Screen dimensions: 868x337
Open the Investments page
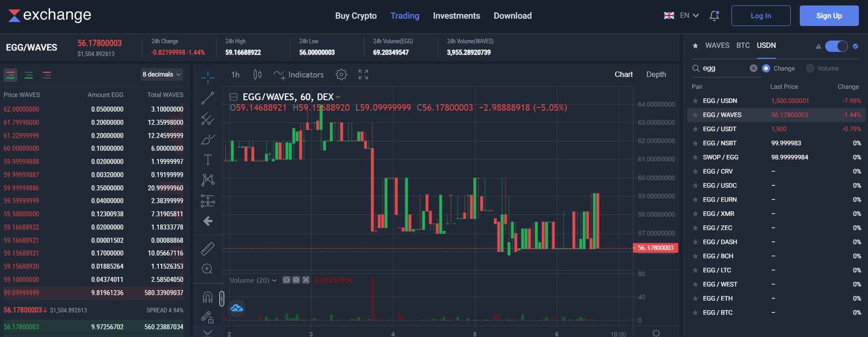pyautogui.click(x=456, y=16)
